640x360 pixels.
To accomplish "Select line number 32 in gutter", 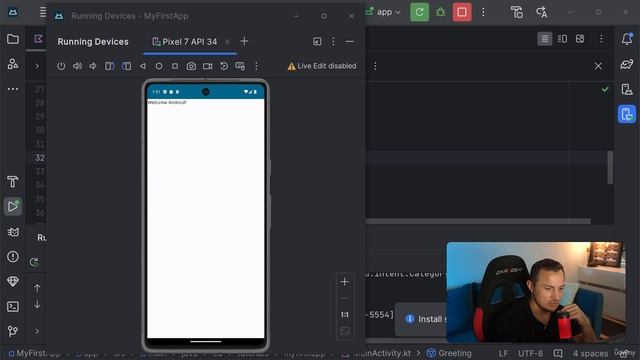I will pos(40,158).
